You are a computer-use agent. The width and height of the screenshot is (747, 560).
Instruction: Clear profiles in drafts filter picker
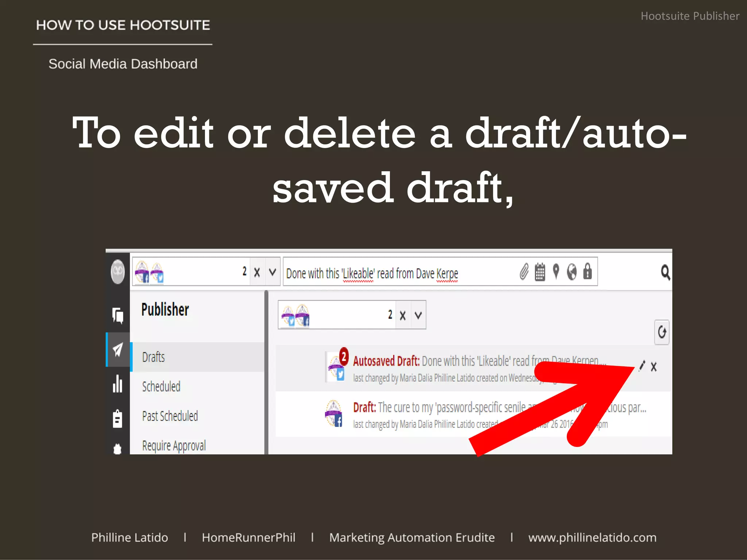click(x=403, y=315)
